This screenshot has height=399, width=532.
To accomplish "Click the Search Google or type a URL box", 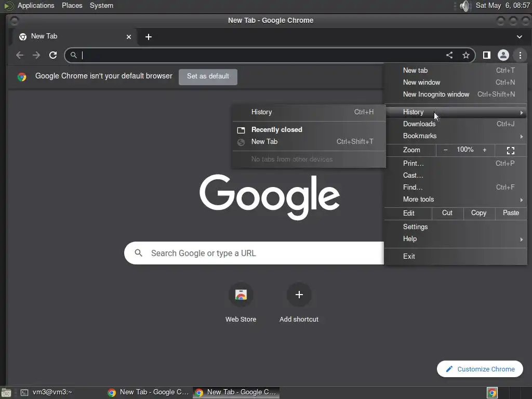I will click(x=254, y=253).
